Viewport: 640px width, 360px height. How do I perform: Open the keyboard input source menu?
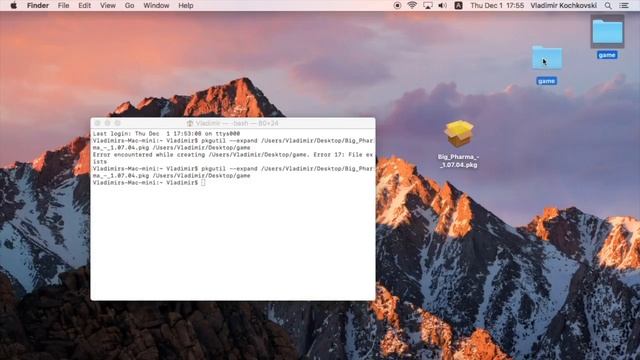click(x=458, y=5)
